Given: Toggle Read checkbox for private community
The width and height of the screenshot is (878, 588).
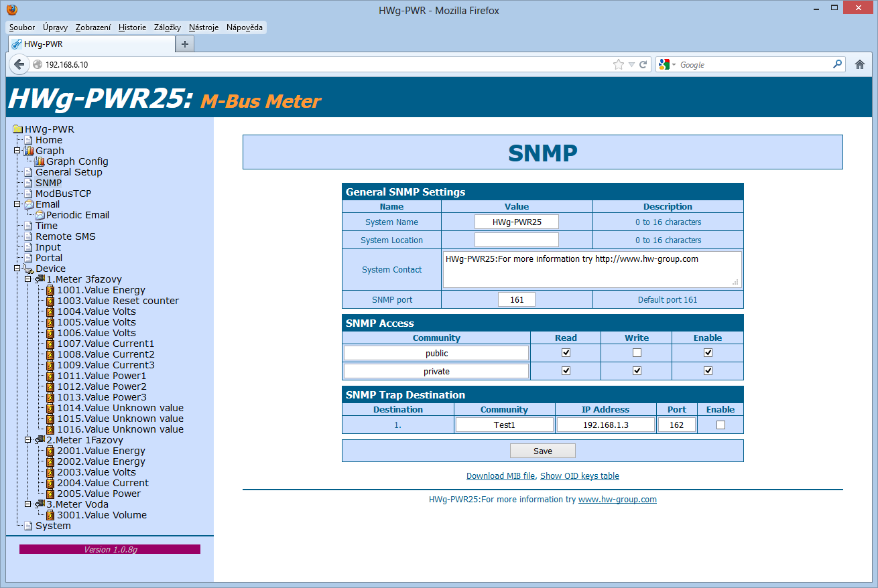Looking at the screenshot, I should [x=566, y=370].
